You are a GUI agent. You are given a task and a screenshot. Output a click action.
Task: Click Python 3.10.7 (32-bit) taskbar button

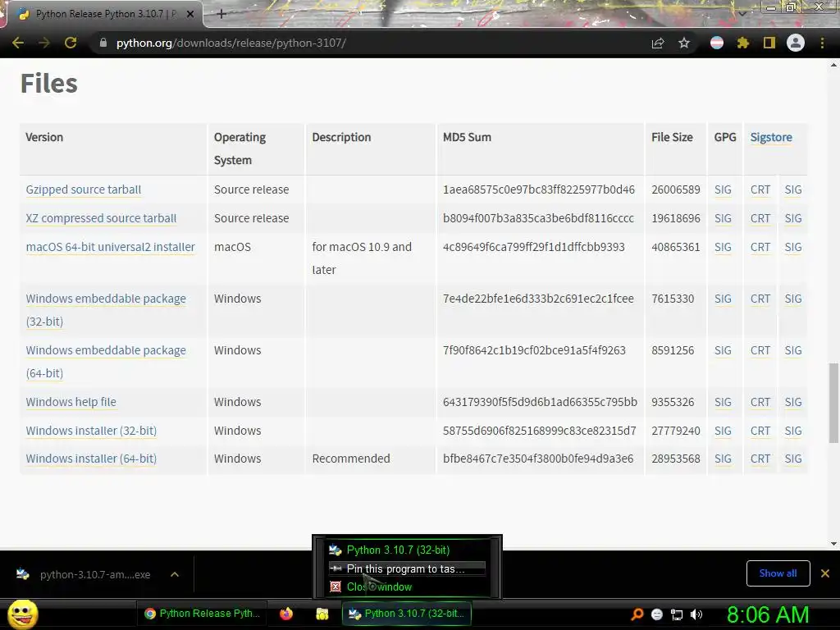click(x=407, y=614)
